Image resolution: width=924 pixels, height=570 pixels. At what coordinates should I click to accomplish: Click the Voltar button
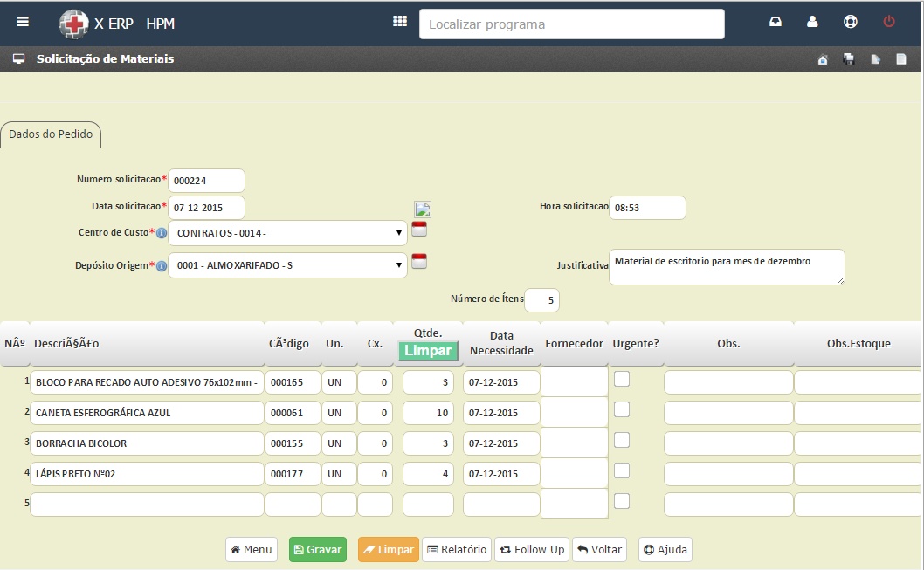[x=599, y=549]
